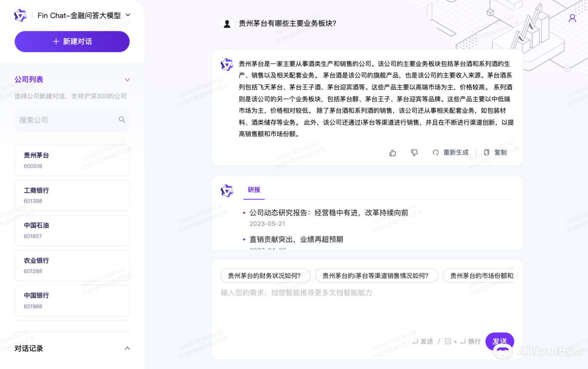The height and width of the screenshot is (369, 588).
Task: Give a thumbs-down to the answer
Action: coord(414,152)
